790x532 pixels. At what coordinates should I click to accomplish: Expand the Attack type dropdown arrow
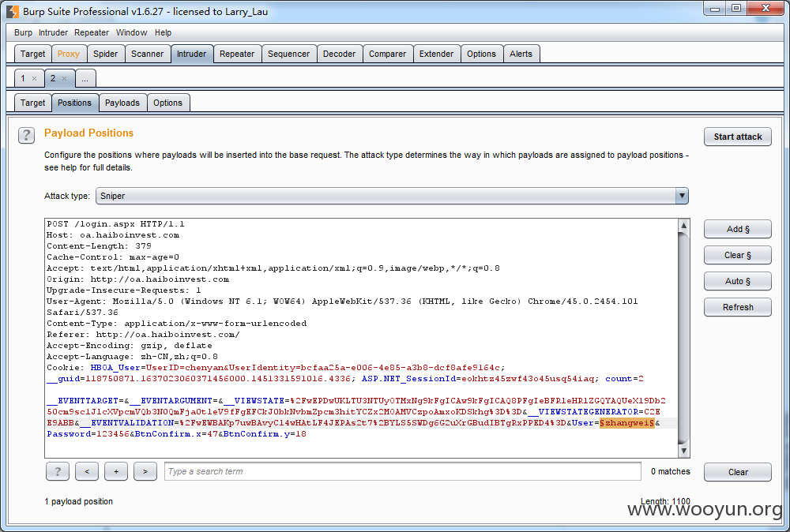point(682,196)
